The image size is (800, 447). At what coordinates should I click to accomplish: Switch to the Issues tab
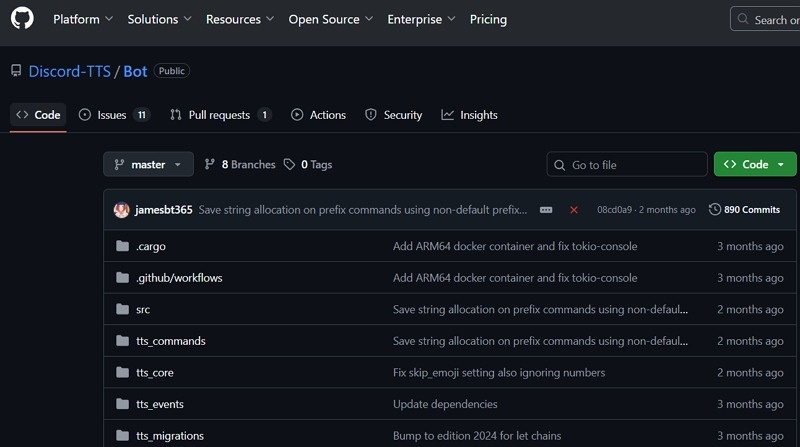coord(113,115)
